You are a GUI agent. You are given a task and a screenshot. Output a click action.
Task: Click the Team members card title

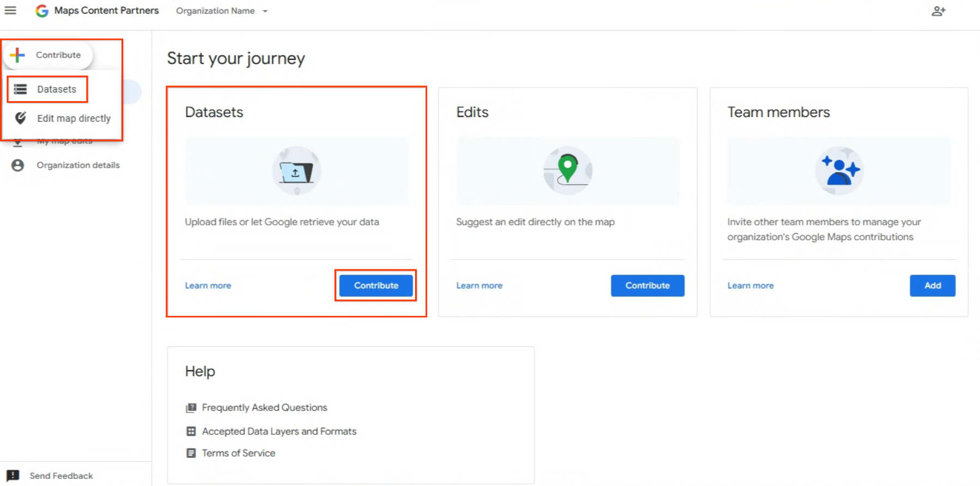(x=778, y=112)
